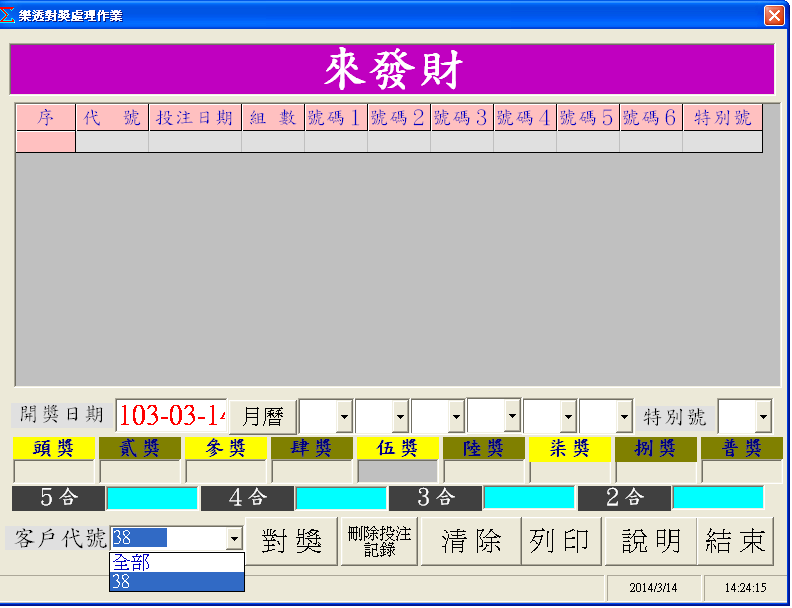Click the 特別號 column header in grid
Image resolution: width=792 pixels, height=608 pixels.
point(723,118)
